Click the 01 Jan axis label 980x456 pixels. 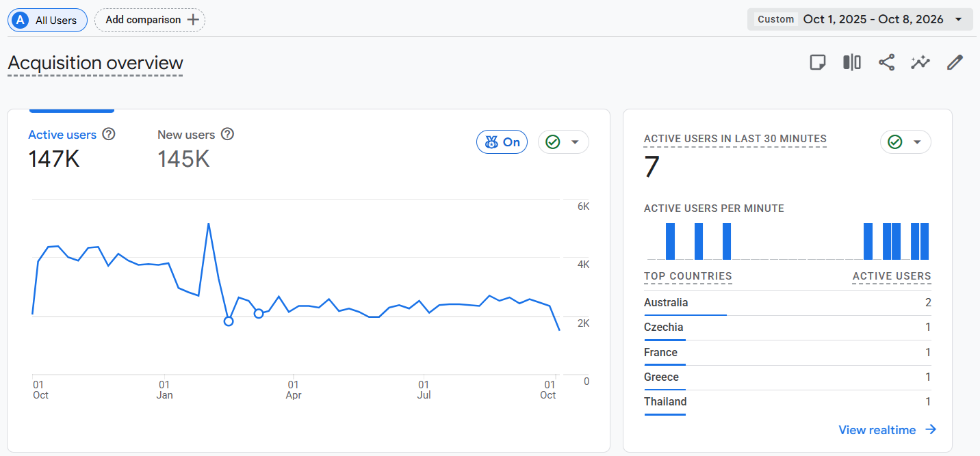point(164,390)
